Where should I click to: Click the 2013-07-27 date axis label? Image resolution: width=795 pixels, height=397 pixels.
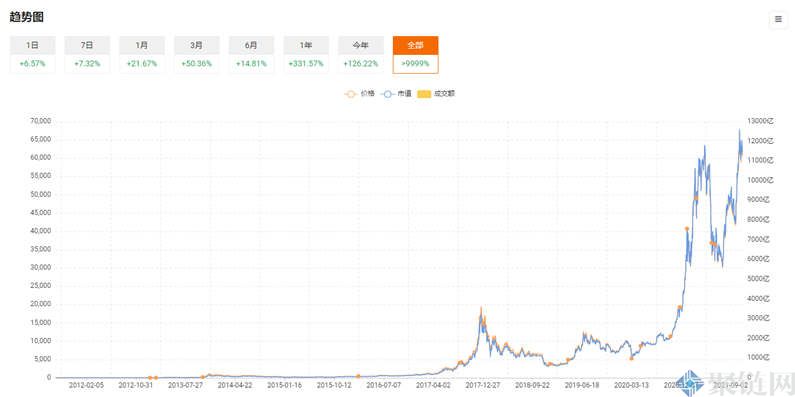click(185, 385)
